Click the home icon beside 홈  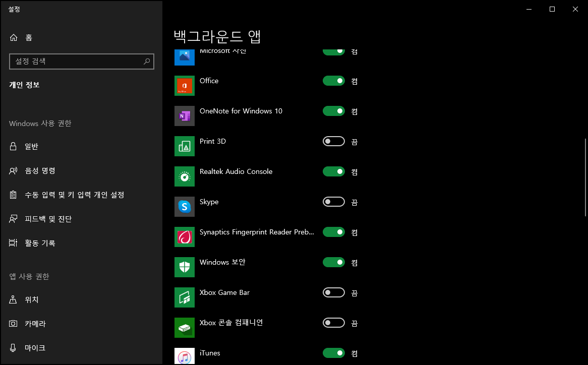point(14,37)
